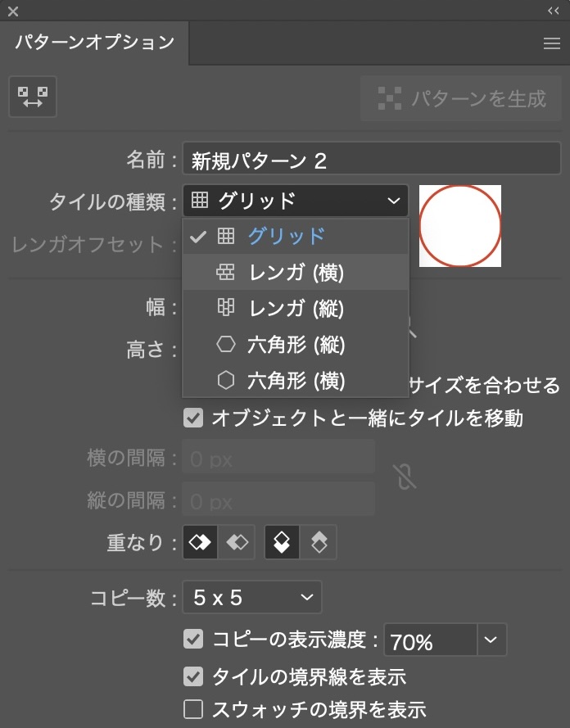Select left-in-front overlap icon
The height and width of the screenshot is (728, 570).
click(x=201, y=542)
